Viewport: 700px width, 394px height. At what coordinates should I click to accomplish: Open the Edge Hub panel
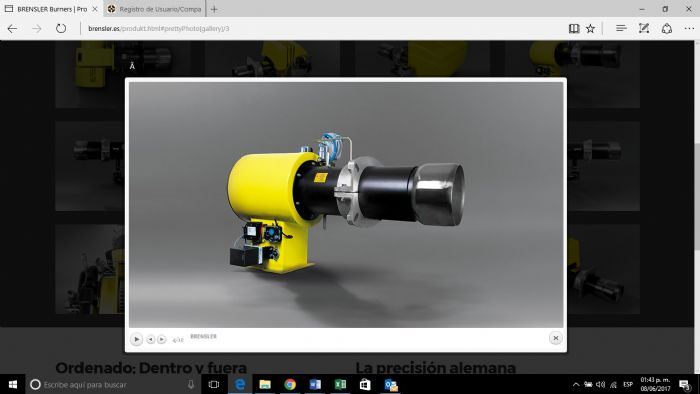tap(621, 29)
